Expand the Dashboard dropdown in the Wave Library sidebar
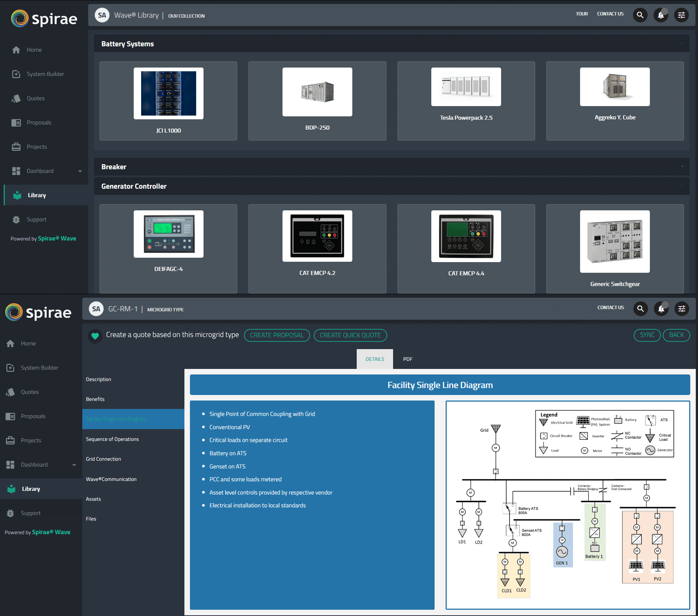The image size is (698, 616). click(x=80, y=171)
